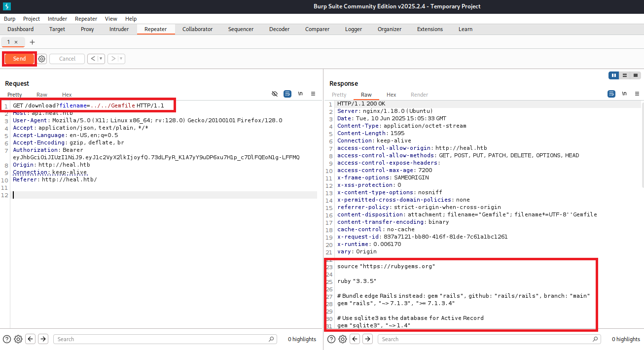
Task: Click previous match arrow under Request pane
Action: click(31, 339)
